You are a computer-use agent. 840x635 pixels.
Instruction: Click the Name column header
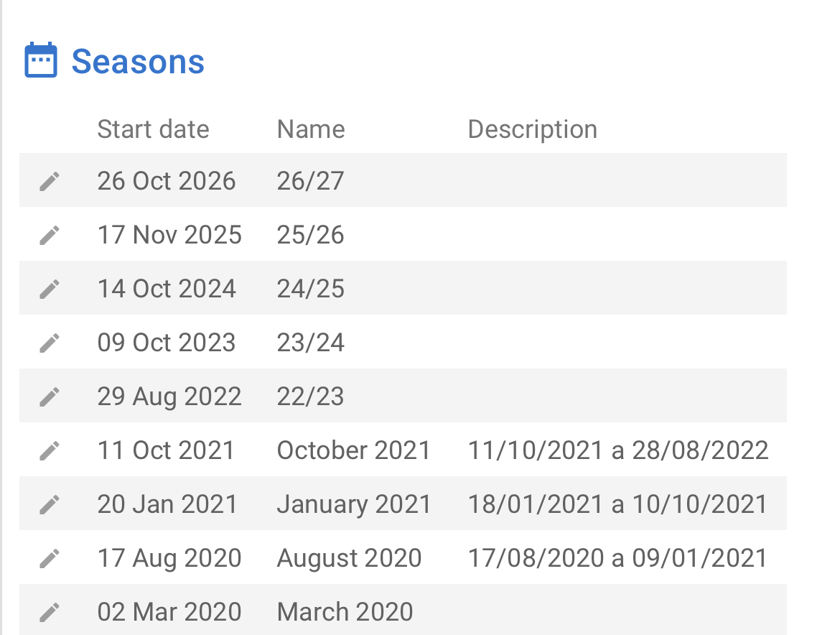pyautogui.click(x=311, y=129)
